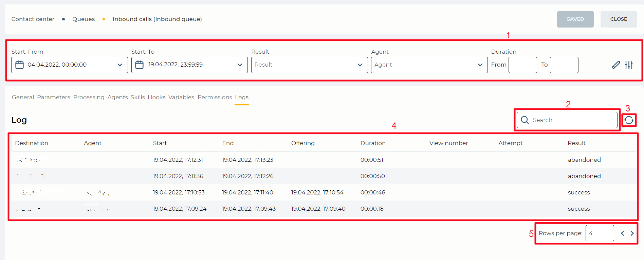Click the Result column header
The image size is (644, 260).
[576, 143]
